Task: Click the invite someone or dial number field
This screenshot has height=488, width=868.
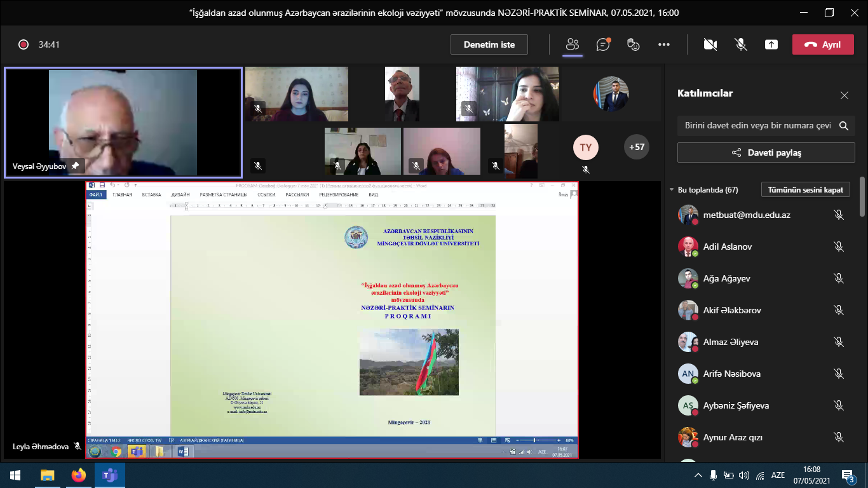Action: (757, 126)
